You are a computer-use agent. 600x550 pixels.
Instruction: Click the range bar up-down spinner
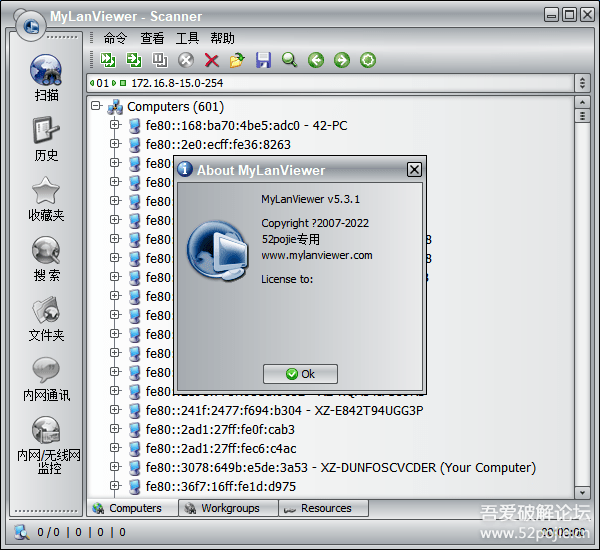tap(582, 83)
